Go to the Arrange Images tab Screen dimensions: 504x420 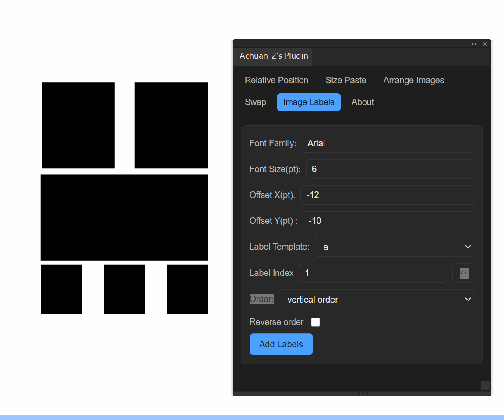point(413,80)
